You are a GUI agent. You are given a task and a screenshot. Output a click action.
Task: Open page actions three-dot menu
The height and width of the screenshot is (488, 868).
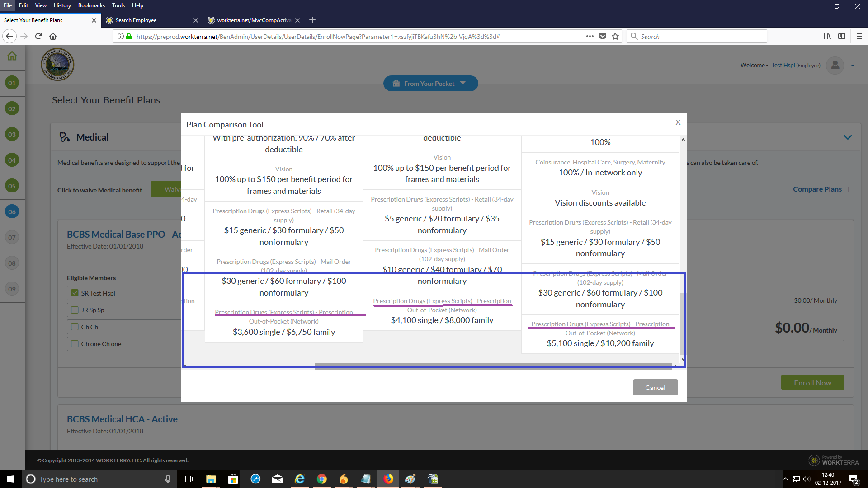tap(590, 36)
